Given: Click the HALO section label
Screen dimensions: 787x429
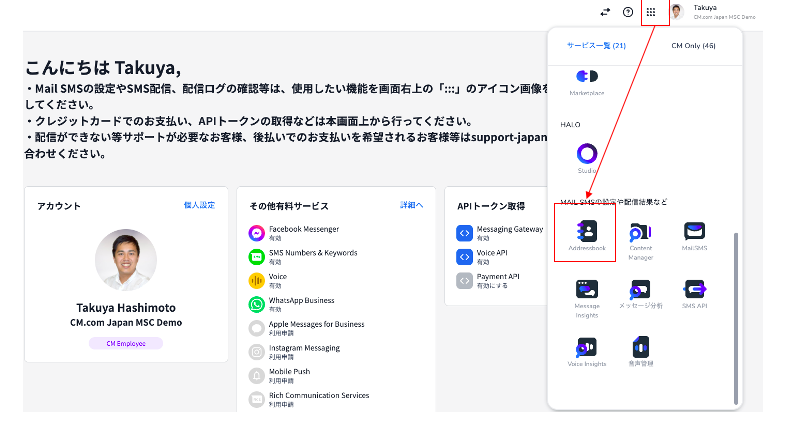Looking at the screenshot, I should 570,124.
